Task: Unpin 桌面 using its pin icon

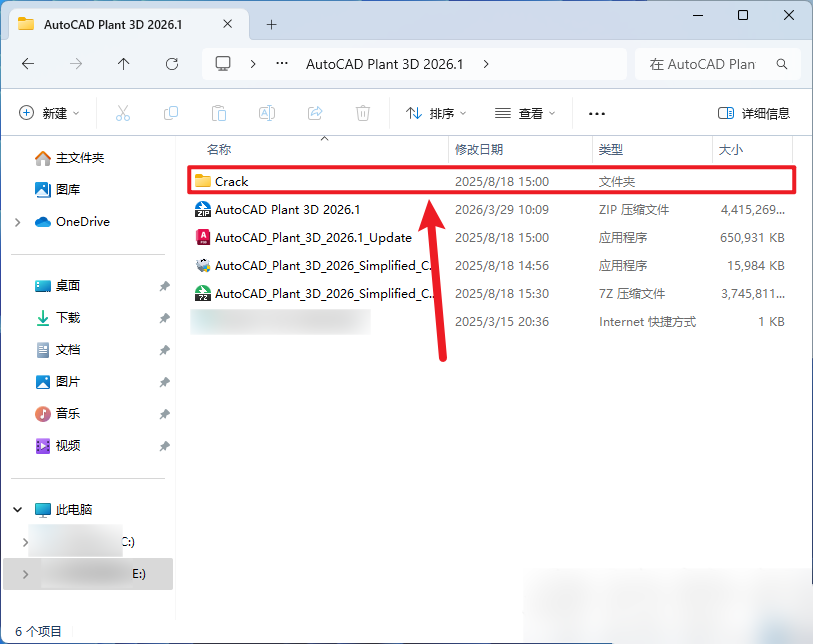Action: [x=164, y=286]
